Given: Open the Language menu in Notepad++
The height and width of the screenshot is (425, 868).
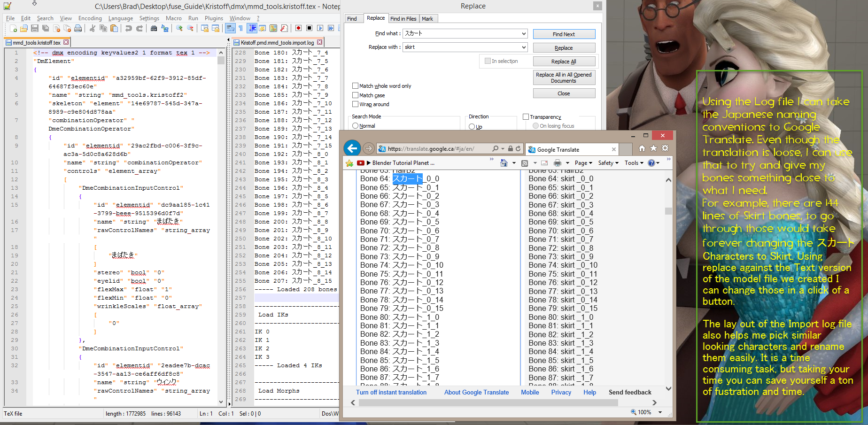Looking at the screenshot, I should 121,18.
